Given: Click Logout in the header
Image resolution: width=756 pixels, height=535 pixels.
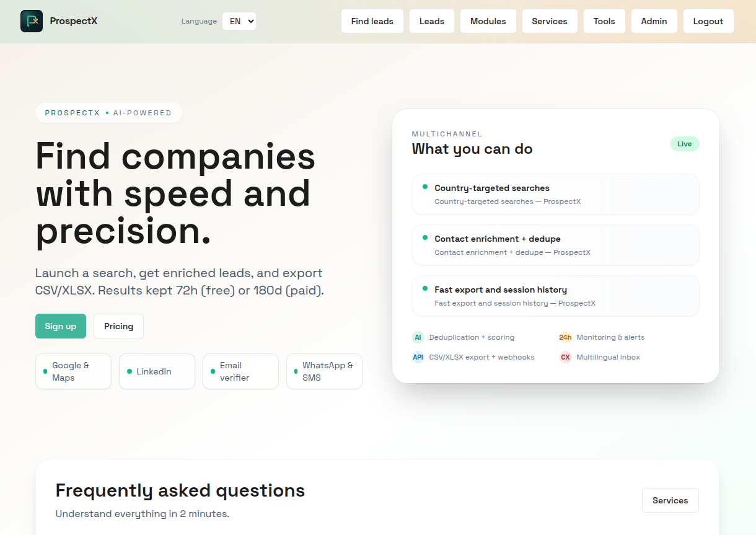Looking at the screenshot, I should [x=708, y=20].
